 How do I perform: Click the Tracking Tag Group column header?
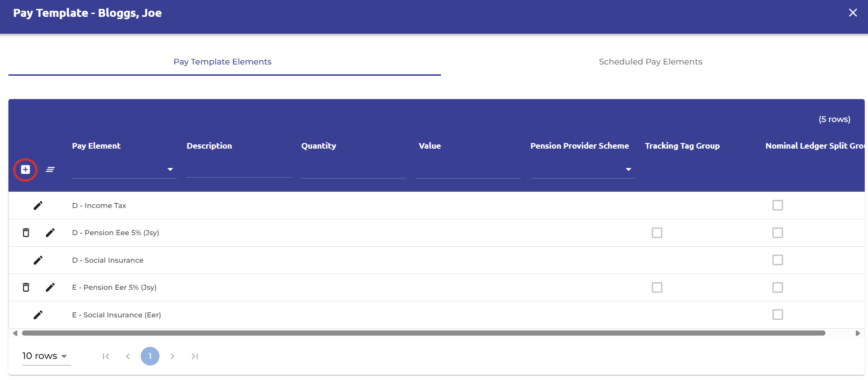pos(682,146)
